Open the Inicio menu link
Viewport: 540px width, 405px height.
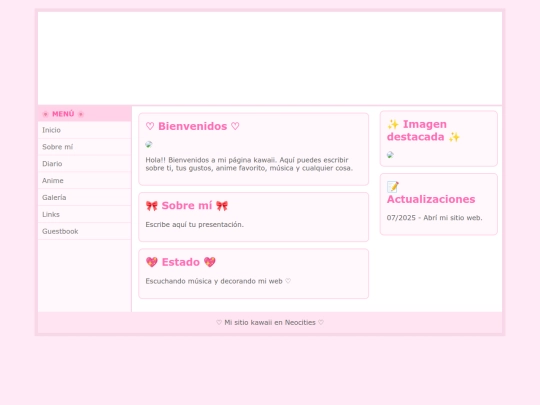click(84, 130)
